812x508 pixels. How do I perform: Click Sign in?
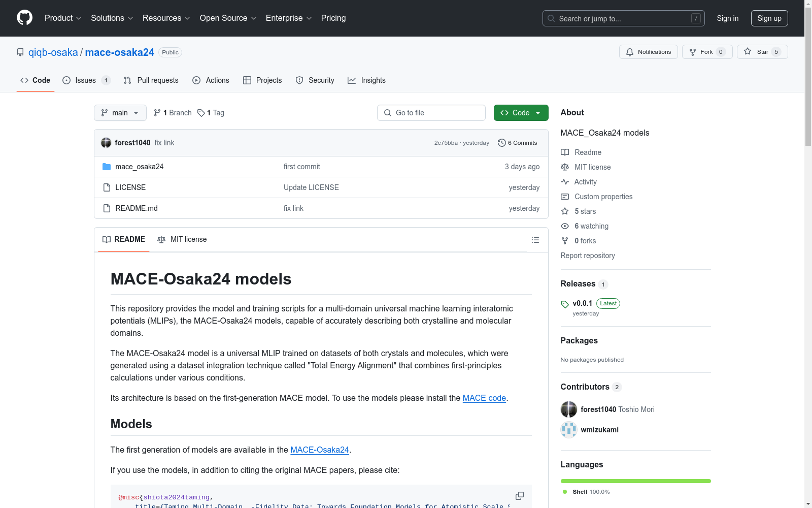pyautogui.click(x=728, y=18)
